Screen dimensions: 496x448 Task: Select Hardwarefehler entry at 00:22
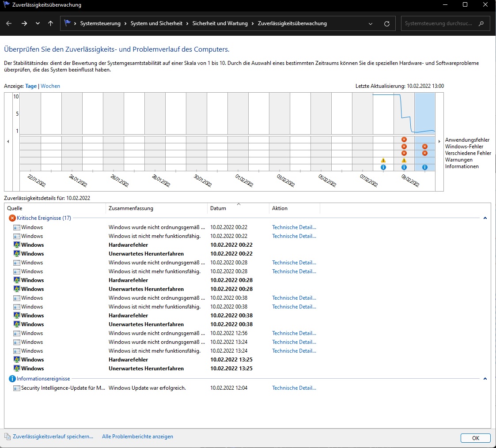coord(128,245)
